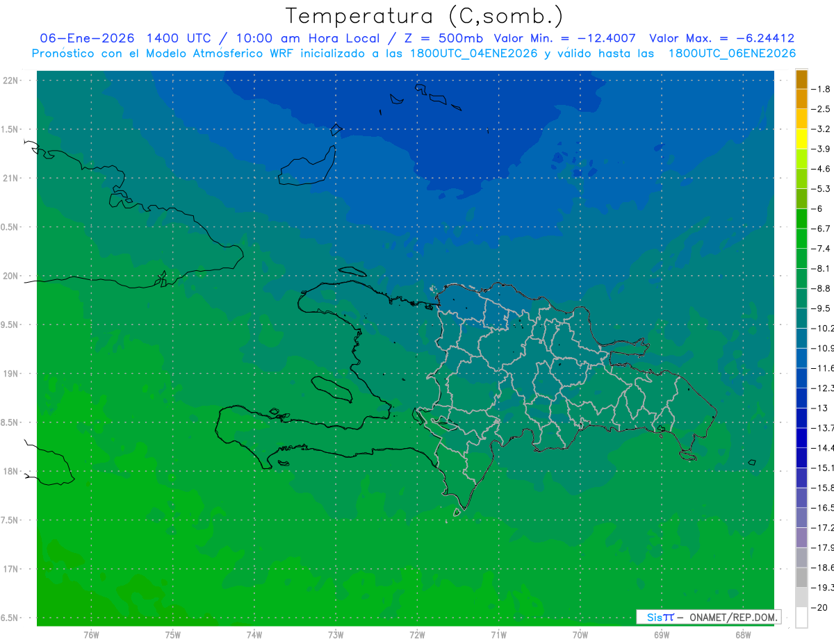Click the Tortuga island outline off Haiti's north coast
Image resolution: width=834 pixels, height=644 pixels.
coord(352,272)
